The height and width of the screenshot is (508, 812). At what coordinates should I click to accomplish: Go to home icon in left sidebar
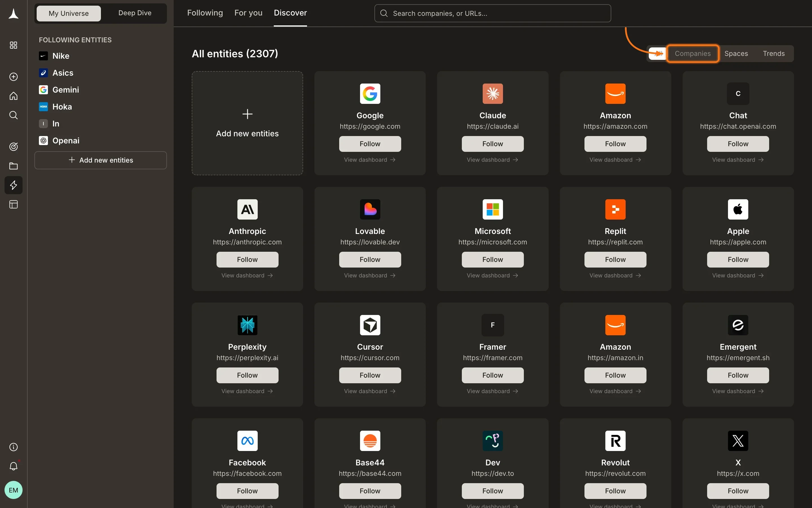coord(14,96)
